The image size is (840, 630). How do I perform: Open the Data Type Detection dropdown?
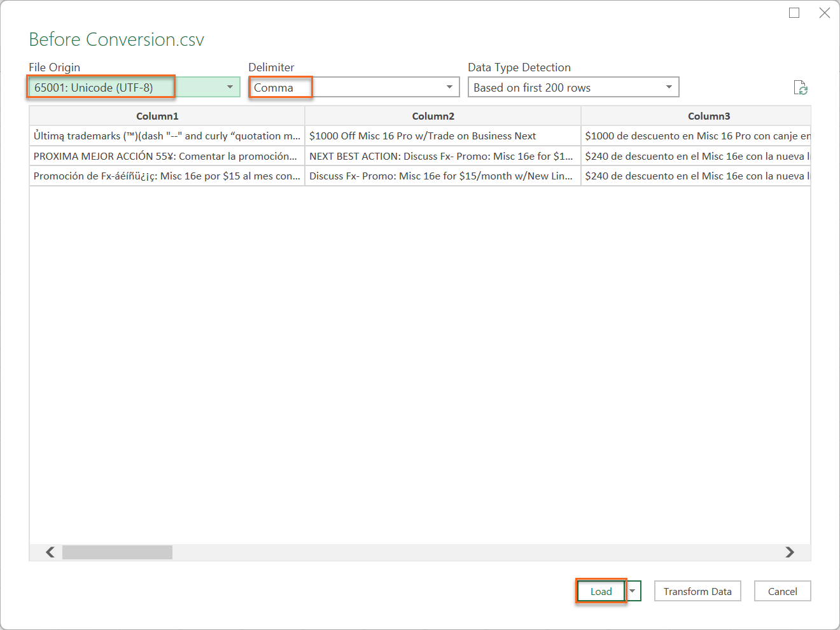[x=669, y=87]
